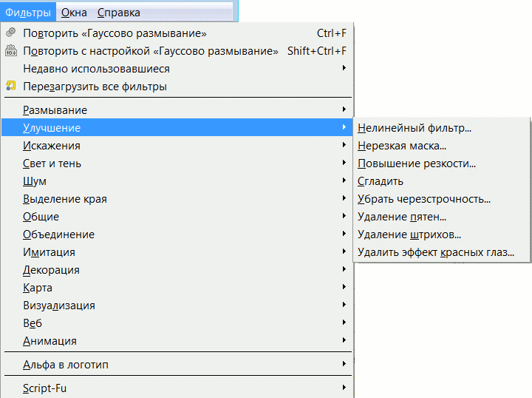Viewport: 532px width, 398px height.
Task: Expand the Искажения submenu
Action: 52,146
